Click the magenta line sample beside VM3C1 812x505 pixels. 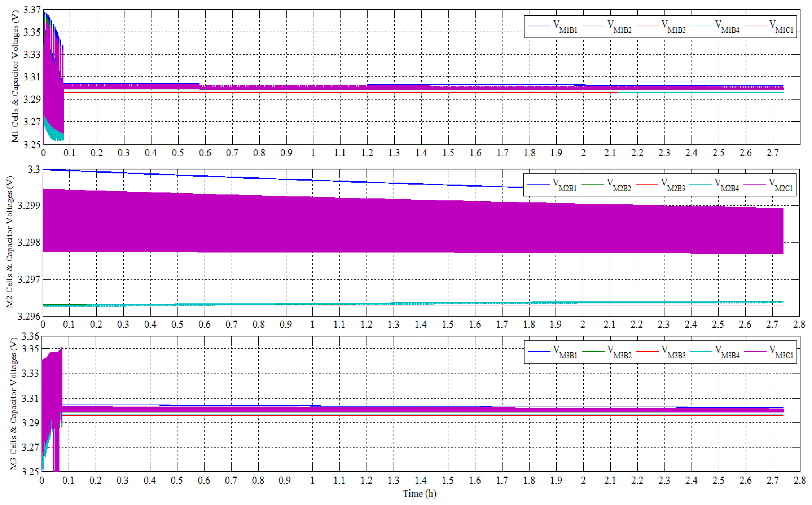(755, 351)
